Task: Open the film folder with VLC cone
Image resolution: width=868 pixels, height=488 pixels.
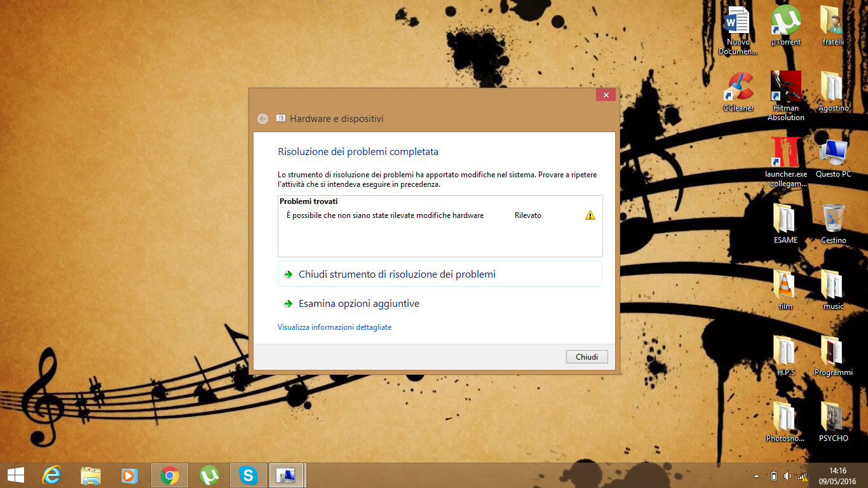Action: pos(785,287)
